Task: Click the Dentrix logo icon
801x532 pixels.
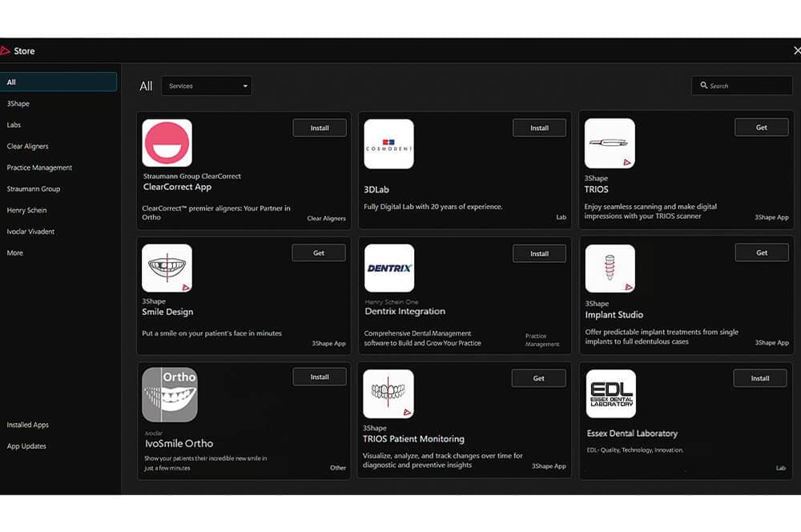Action: tap(389, 268)
